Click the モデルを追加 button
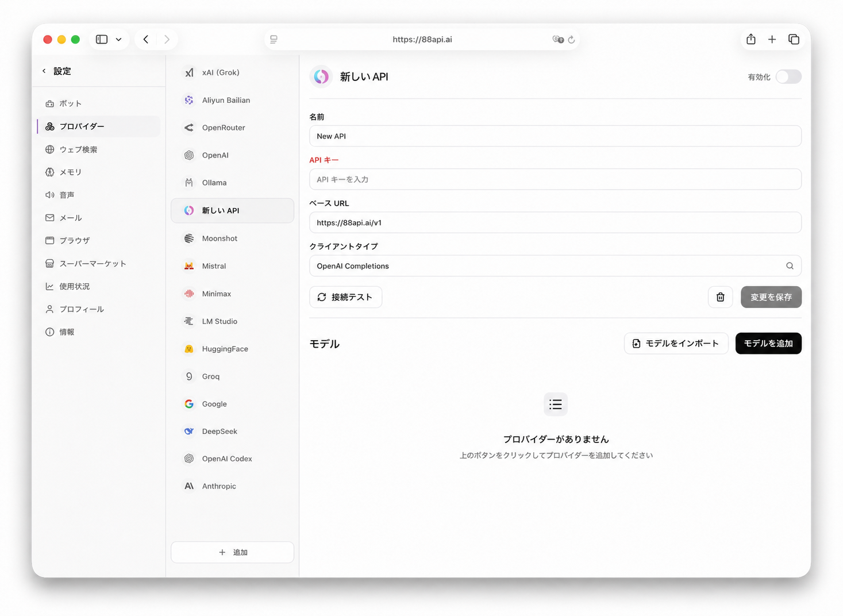 pos(768,344)
